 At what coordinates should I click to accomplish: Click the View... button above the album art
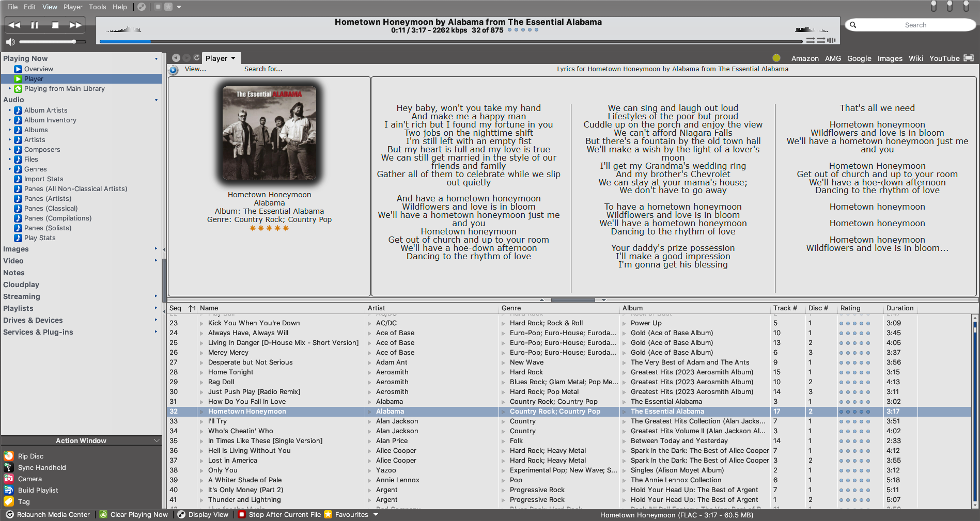point(195,69)
